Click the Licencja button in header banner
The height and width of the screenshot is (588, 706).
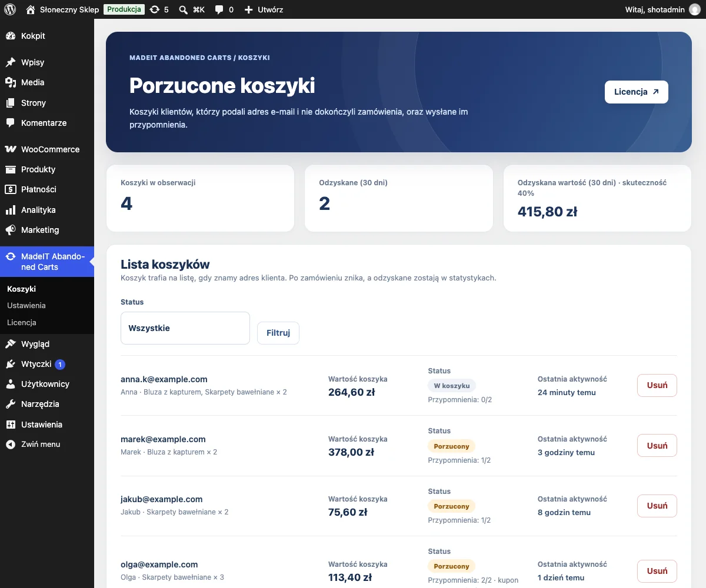coord(637,92)
